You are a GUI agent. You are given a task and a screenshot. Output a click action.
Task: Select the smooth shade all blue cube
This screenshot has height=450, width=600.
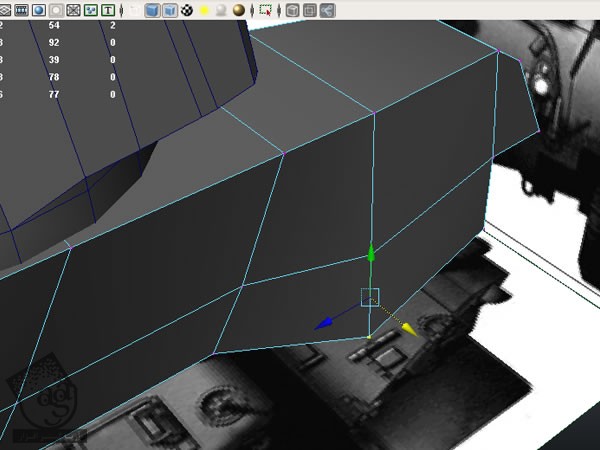[152, 10]
